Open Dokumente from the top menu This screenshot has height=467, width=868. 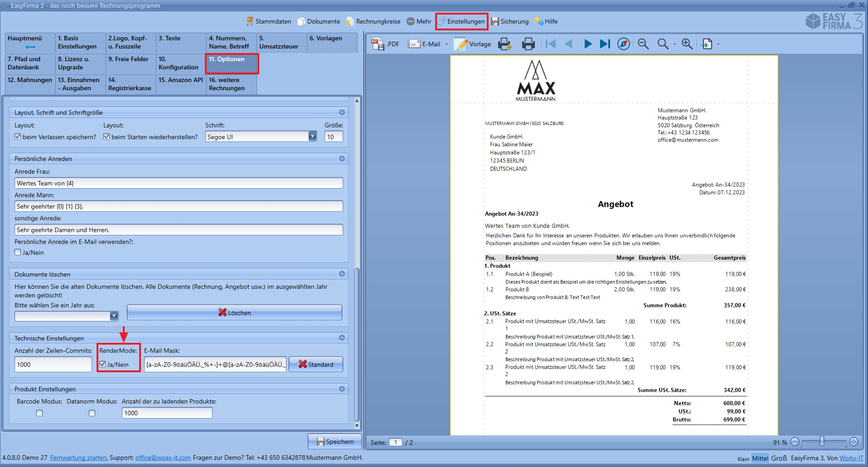point(319,21)
